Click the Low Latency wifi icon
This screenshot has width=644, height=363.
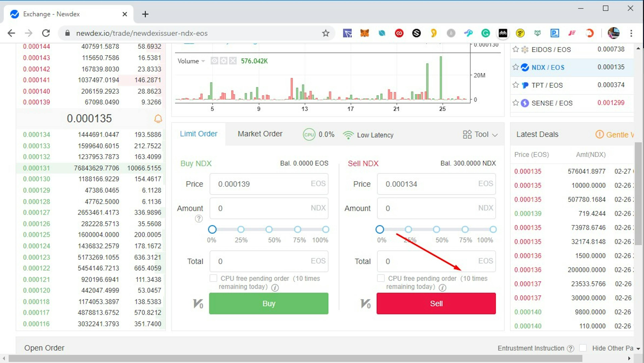pyautogui.click(x=348, y=135)
